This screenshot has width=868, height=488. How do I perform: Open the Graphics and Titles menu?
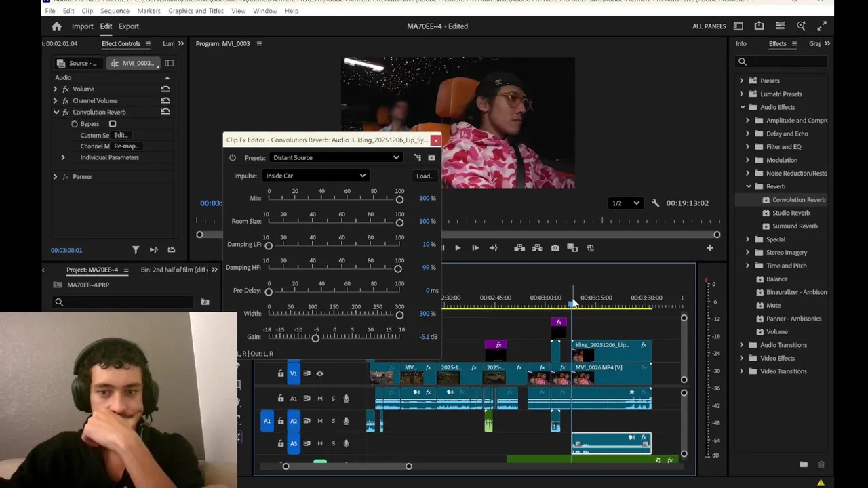196,11
